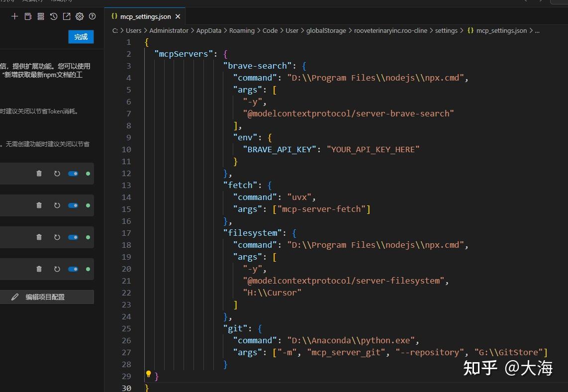Restart the second MCP server with refresh icon
This screenshot has height=392, width=568.
57,205
